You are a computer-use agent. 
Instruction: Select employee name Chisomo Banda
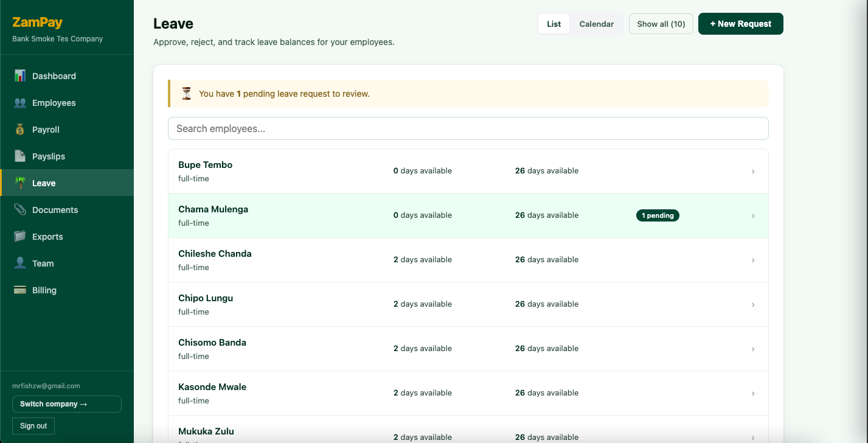212,343
